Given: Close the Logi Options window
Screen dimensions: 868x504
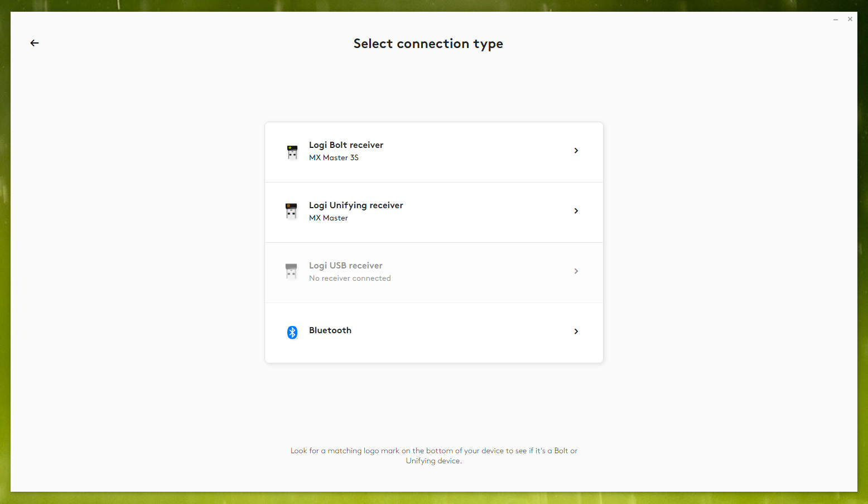Looking at the screenshot, I should (850, 19).
